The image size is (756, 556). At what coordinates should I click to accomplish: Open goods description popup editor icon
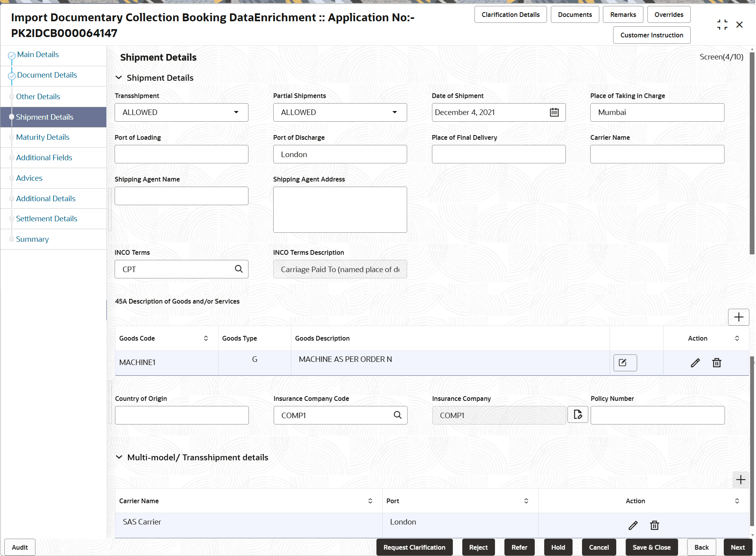pyautogui.click(x=624, y=363)
